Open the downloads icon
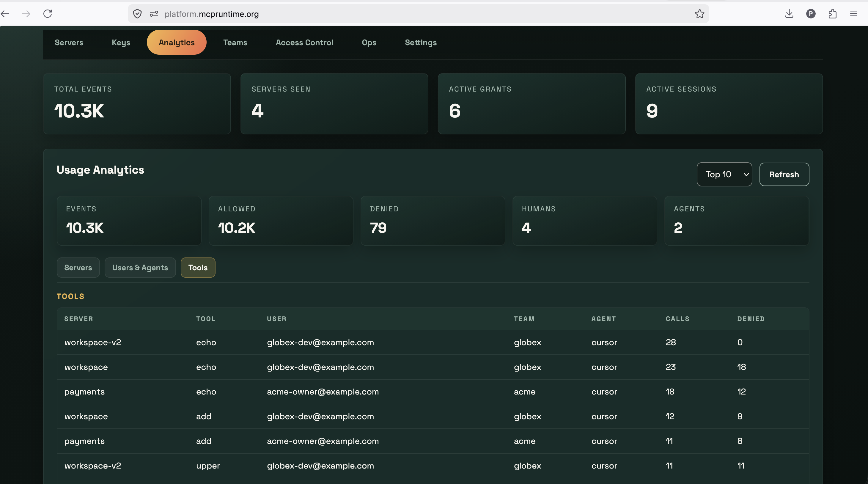This screenshot has height=484, width=868. tap(789, 14)
